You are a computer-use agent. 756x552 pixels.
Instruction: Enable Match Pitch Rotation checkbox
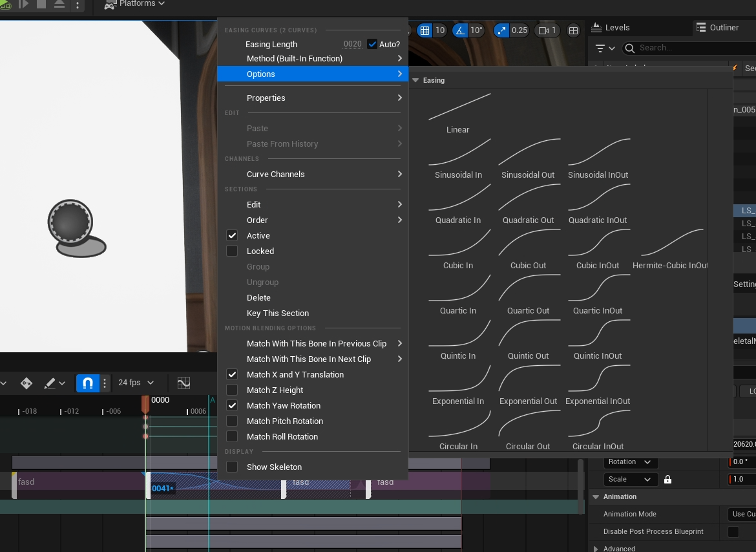tap(232, 420)
